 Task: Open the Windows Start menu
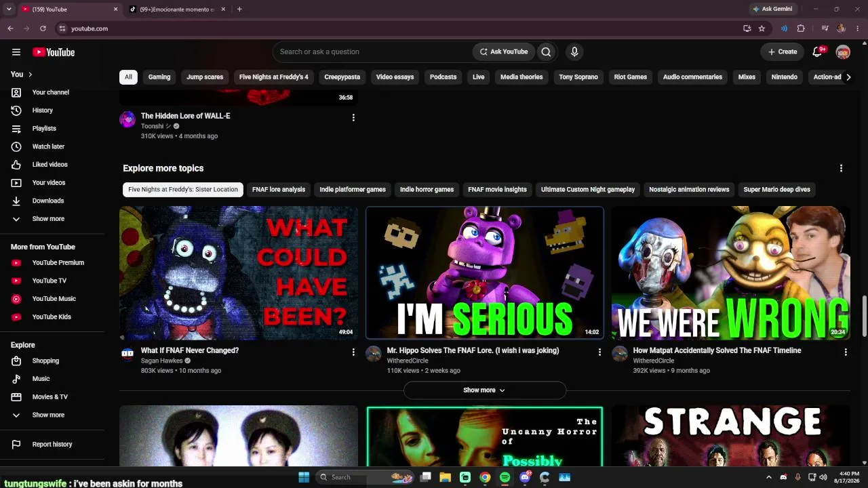click(304, 477)
